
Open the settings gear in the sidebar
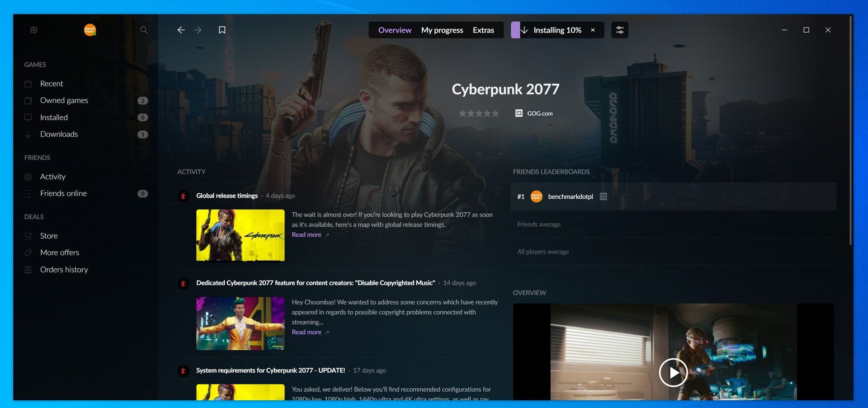34,30
